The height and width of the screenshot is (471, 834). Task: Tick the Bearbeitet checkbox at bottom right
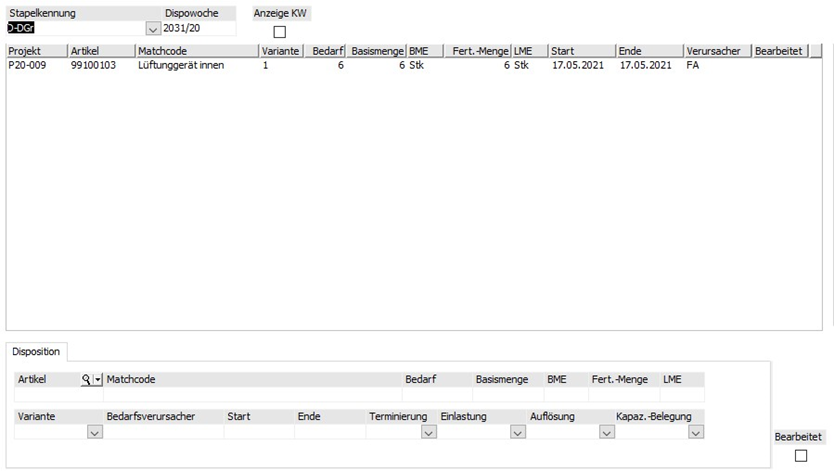click(x=799, y=456)
